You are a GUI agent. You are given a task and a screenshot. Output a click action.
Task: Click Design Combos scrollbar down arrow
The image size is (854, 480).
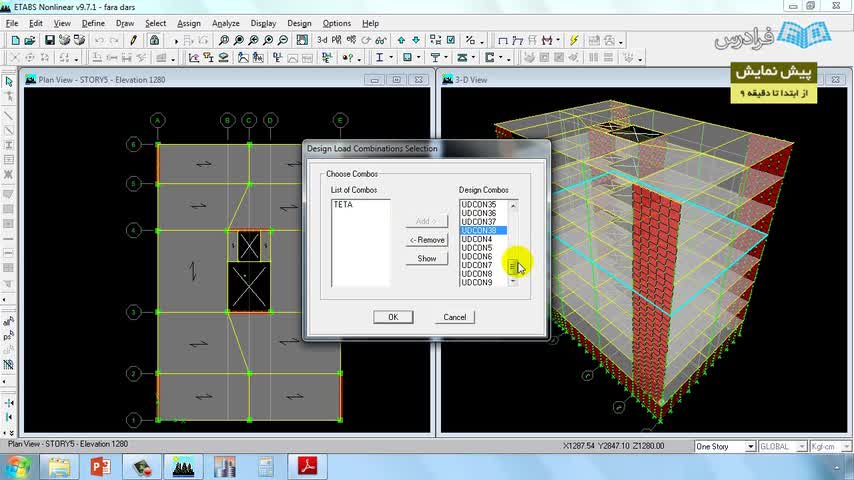[x=513, y=282]
